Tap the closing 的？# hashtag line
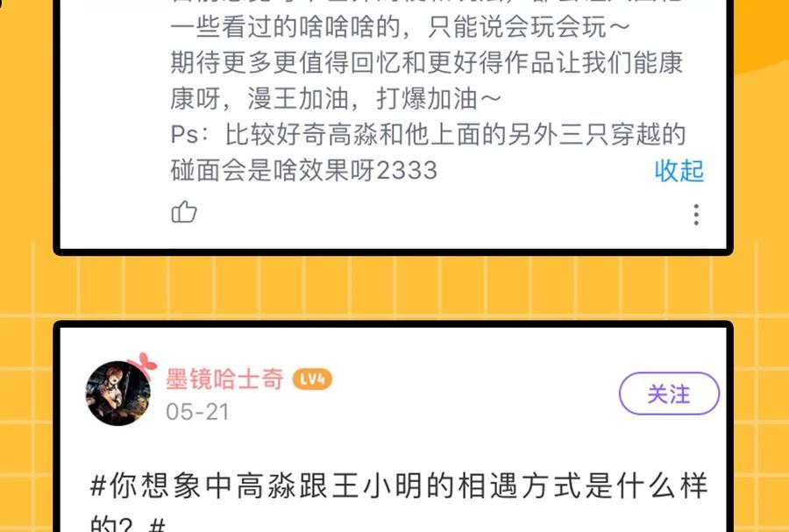Image resolution: width=789 pixels, height=532 pixels. coord(128,525)
